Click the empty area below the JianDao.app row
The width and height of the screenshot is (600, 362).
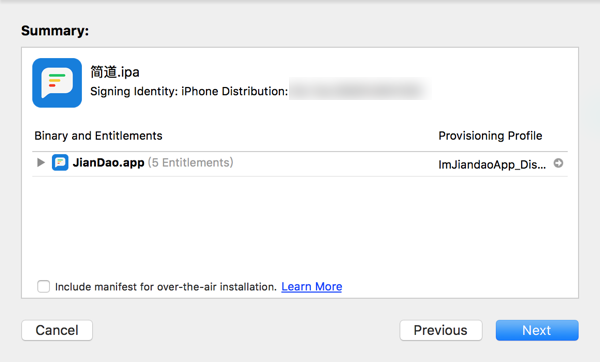point(300,226)
